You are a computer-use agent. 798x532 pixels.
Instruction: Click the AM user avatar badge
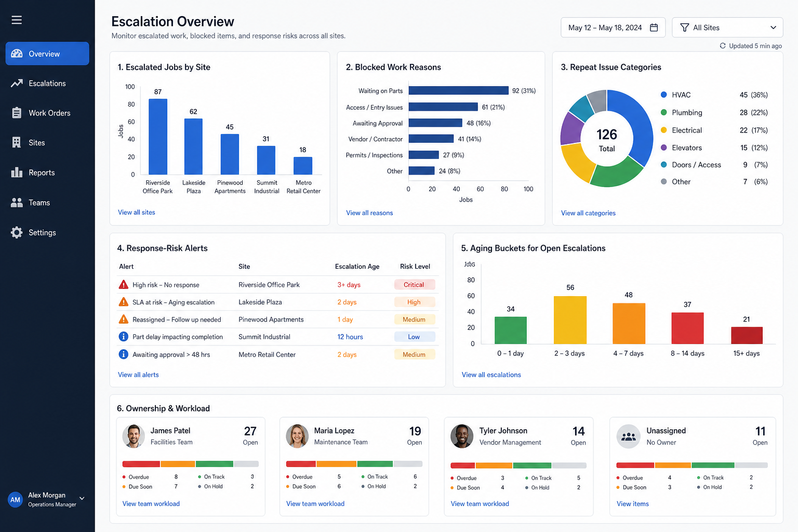click(16, 500)
